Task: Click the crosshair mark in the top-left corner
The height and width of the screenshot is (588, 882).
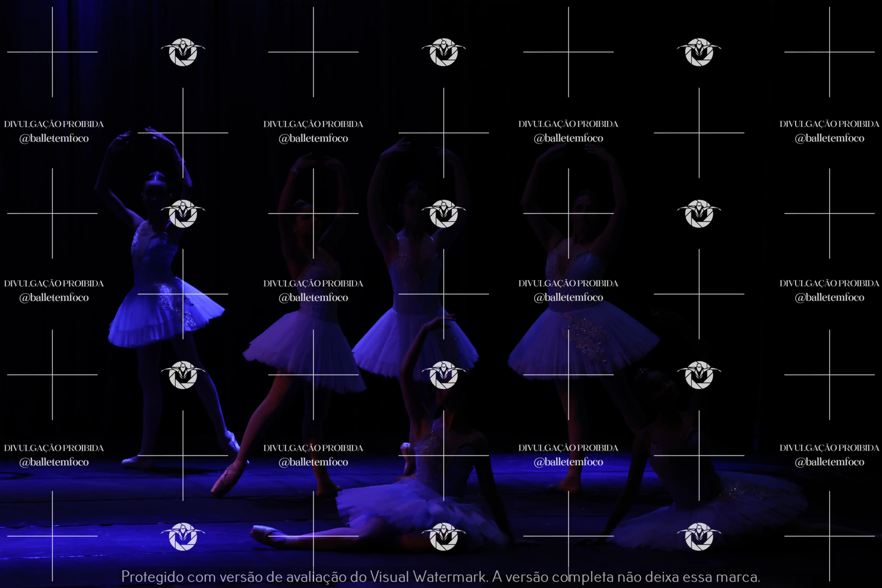Action: click(x=52, y=52)
